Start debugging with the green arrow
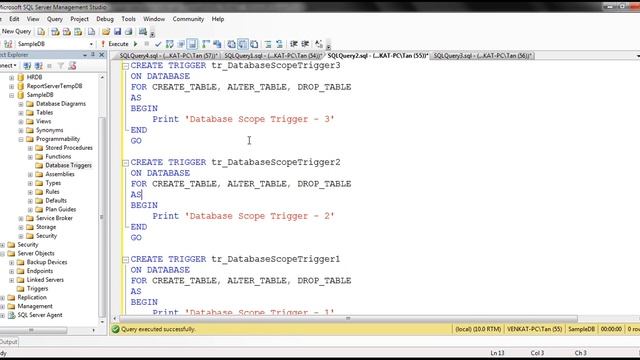The height and width of the screenshot is (360, 640). [136, 44]
